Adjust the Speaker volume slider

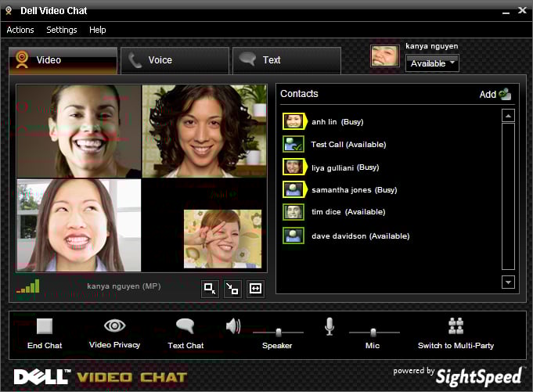coord(278,333)
